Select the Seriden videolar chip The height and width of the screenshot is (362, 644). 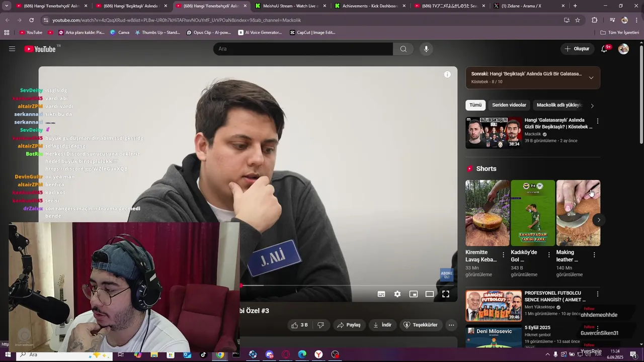pyautogui.click(x=509, y=105)
